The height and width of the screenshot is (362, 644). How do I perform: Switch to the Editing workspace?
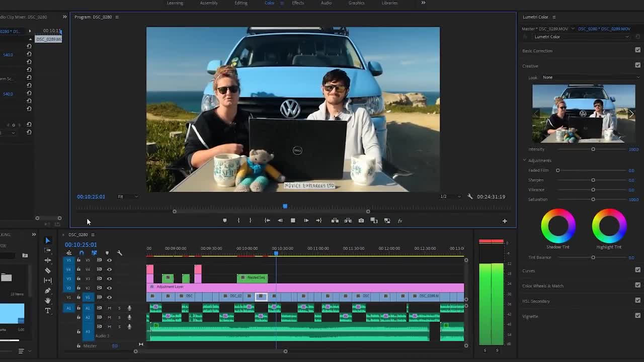[241, 3]
